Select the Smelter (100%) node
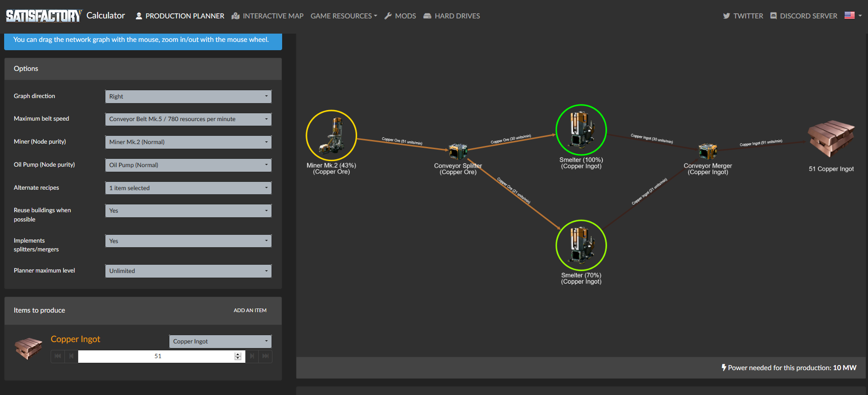 581,130
